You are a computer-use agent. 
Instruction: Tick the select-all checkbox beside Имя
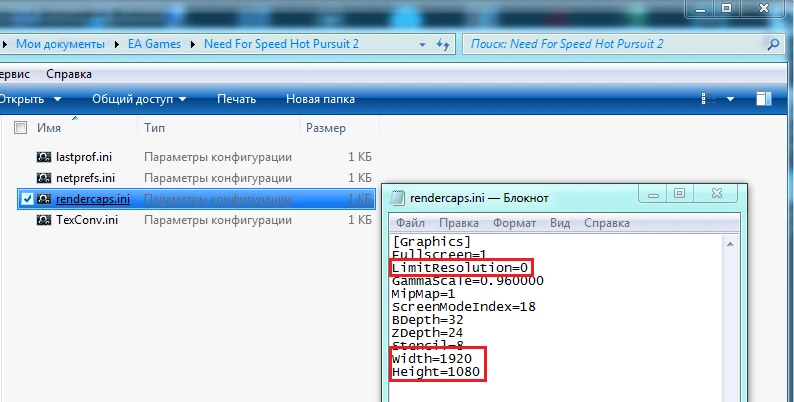pos(20,128)
